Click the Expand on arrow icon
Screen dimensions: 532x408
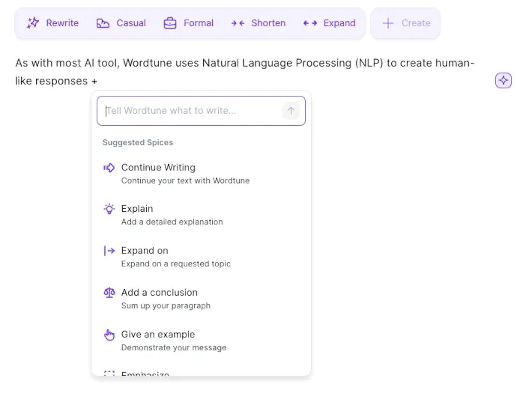point(109,251)
